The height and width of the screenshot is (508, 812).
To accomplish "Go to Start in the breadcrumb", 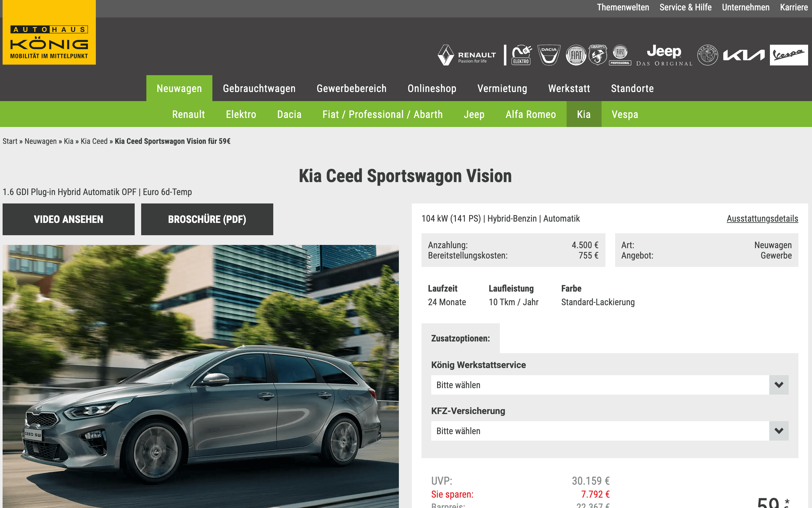I will pyautogui.click(x=10, y=141).
